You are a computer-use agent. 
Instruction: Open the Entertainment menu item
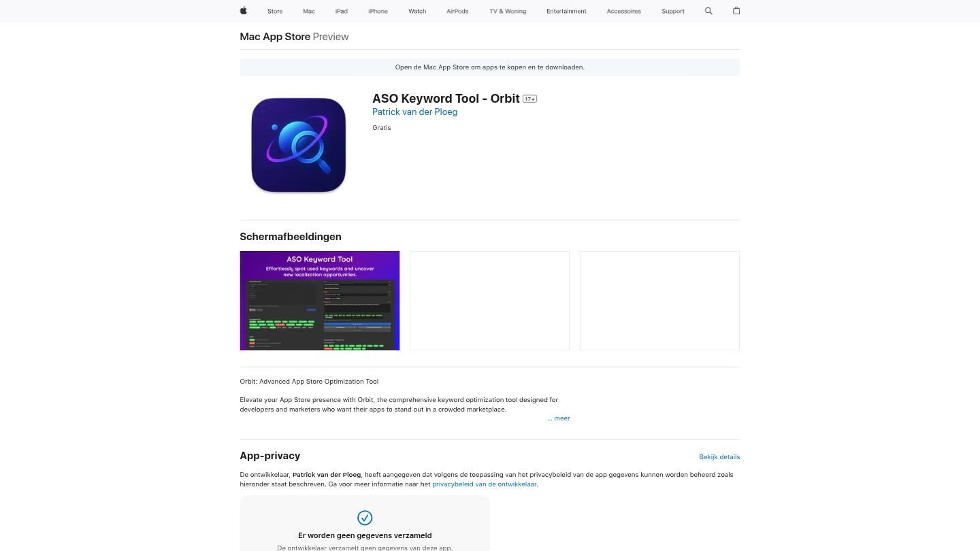point(566,11)
